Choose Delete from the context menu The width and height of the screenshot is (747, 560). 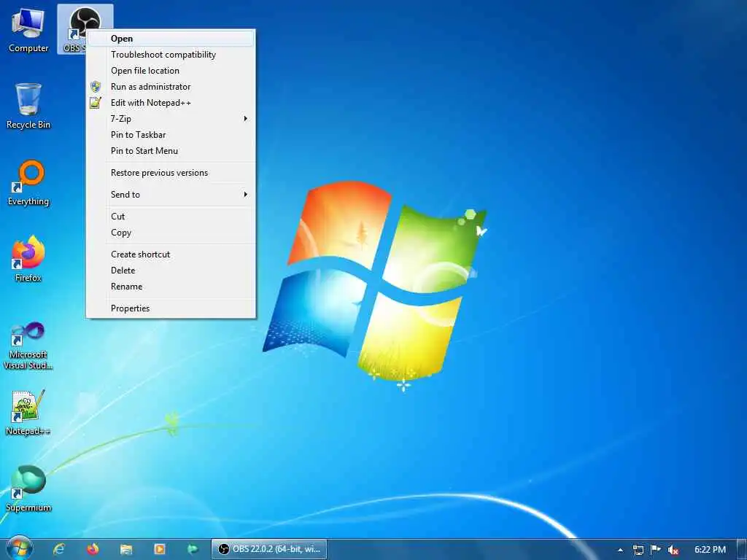click(x=171, y=271)
